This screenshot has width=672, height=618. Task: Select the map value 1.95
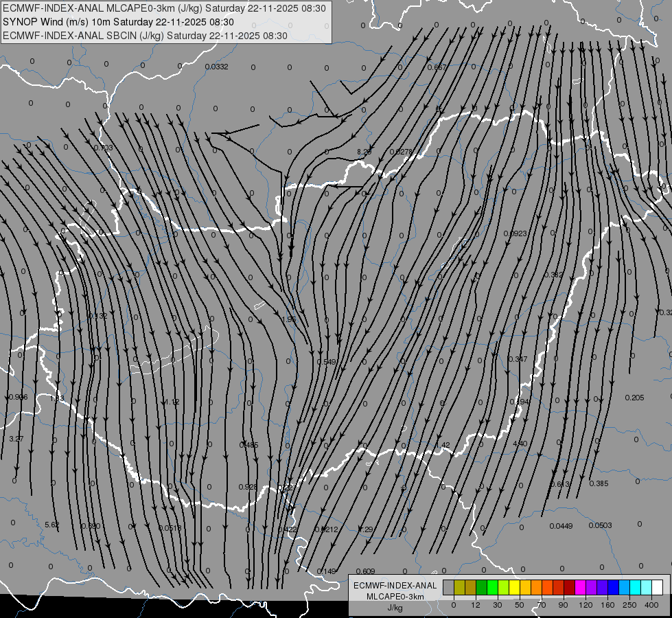pyautogui.click(x=289, y=319)
